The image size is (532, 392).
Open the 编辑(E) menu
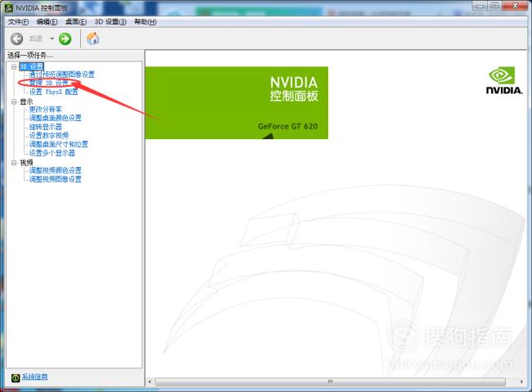pyautogui.click(x=47, y=22)
